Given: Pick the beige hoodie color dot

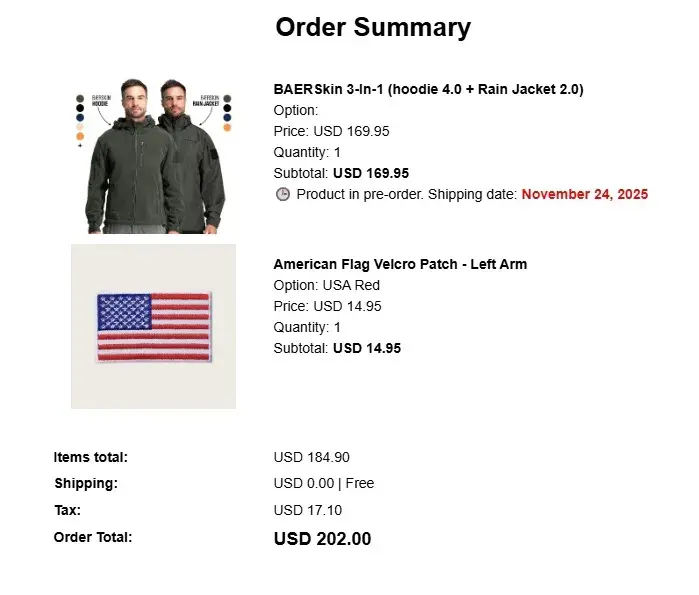Looking at the screenshot, I should [x=80, y=127].
